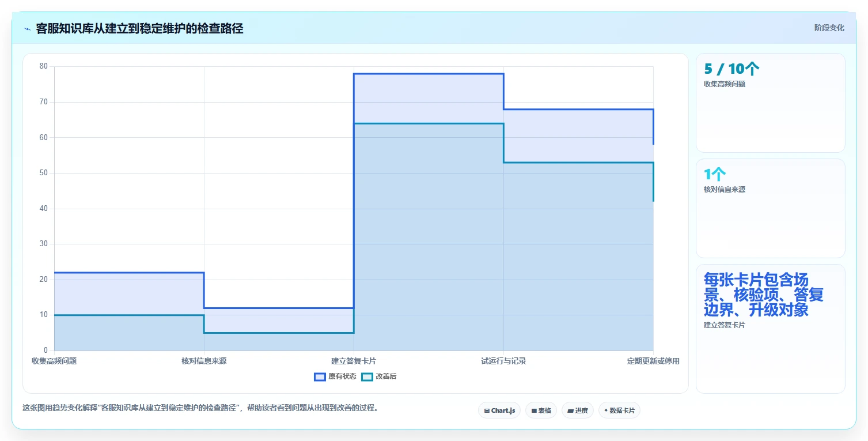Click the x-axis label 核对信息来源

[x=204, y=361]
